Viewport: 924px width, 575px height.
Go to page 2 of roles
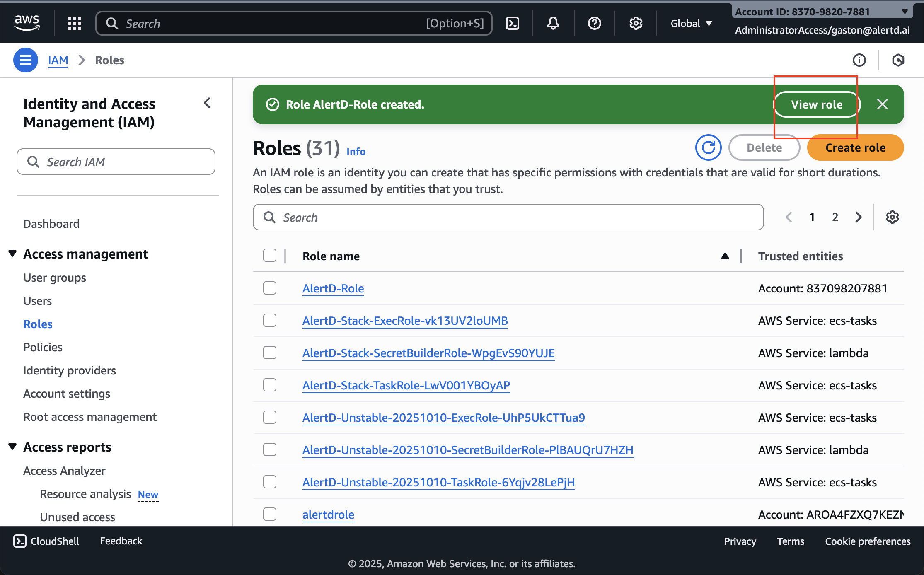click(x=835, y=217)
